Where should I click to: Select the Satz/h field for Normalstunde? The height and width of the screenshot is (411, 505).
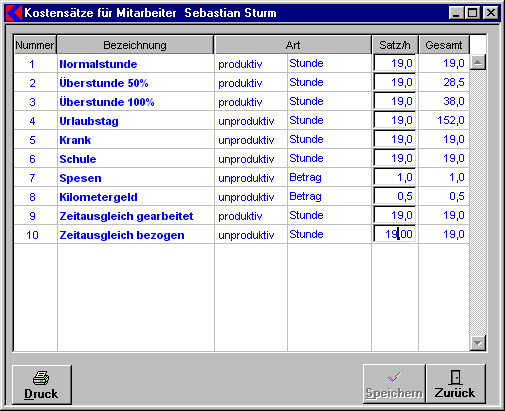click(394, 63)
